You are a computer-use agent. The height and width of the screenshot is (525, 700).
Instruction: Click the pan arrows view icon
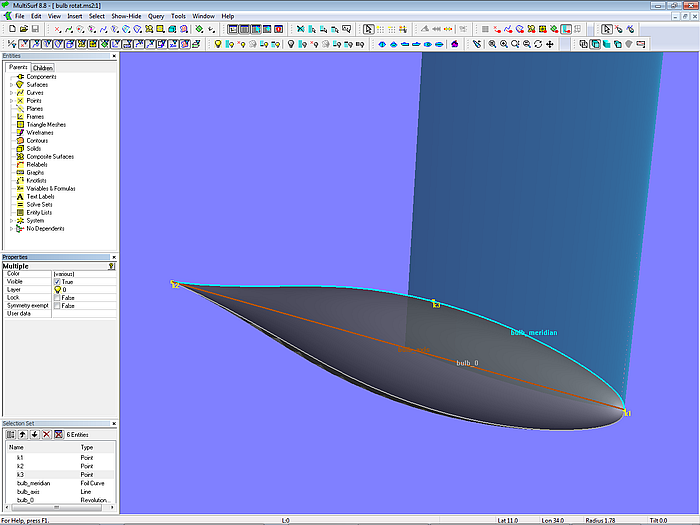click(551, 44)
